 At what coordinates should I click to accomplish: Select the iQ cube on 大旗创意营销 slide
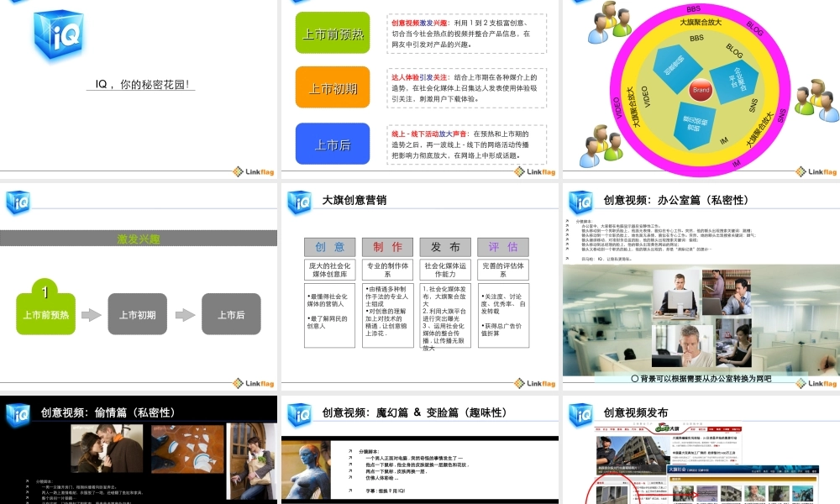coord(298,202)
